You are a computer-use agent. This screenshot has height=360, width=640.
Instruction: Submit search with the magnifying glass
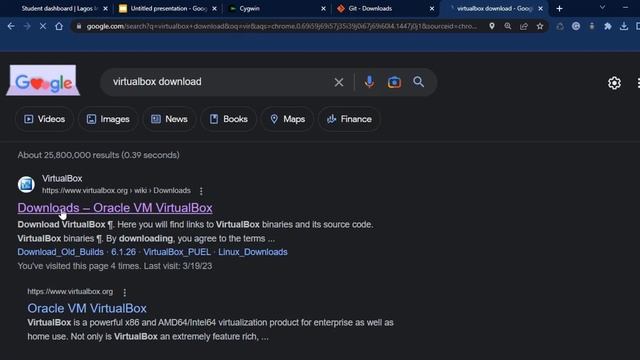[x=418, y=82]
